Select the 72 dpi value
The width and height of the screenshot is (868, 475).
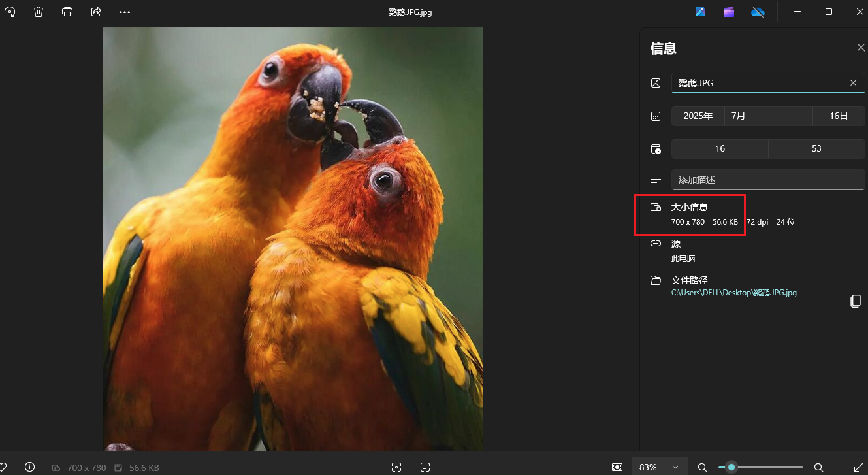pyautogui.click(x=758, y=222)
